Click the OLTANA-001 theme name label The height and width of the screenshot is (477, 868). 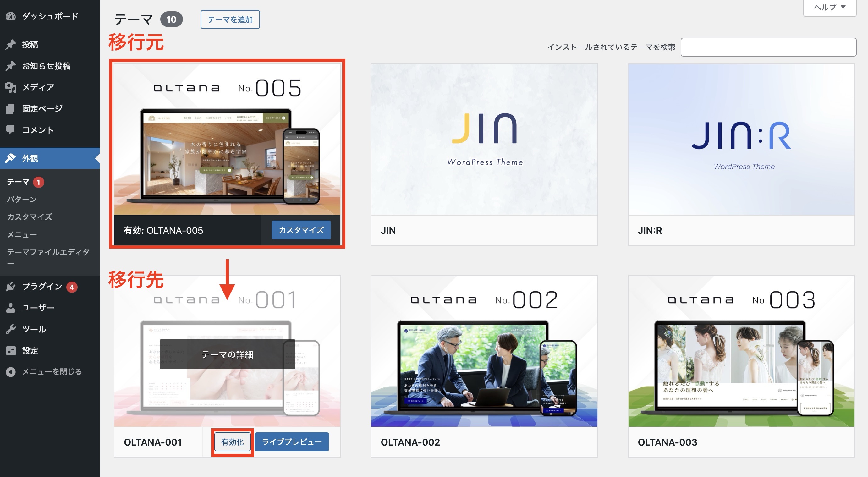point(153,442)
